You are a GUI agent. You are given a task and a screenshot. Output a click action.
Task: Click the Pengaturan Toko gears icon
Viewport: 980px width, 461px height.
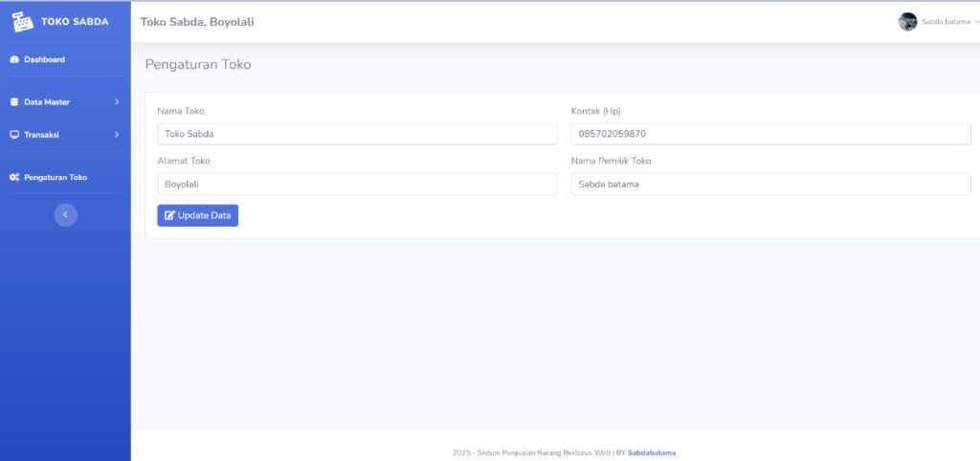pos(14,177)
